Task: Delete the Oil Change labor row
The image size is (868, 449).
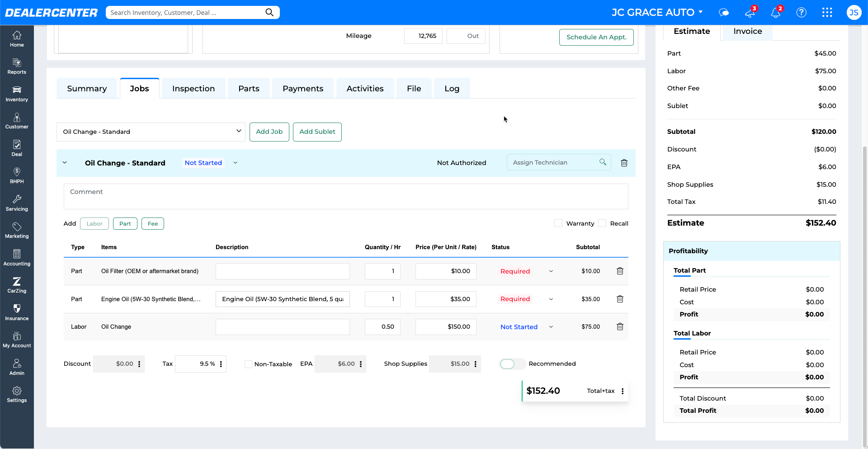Action: point(620,326)
